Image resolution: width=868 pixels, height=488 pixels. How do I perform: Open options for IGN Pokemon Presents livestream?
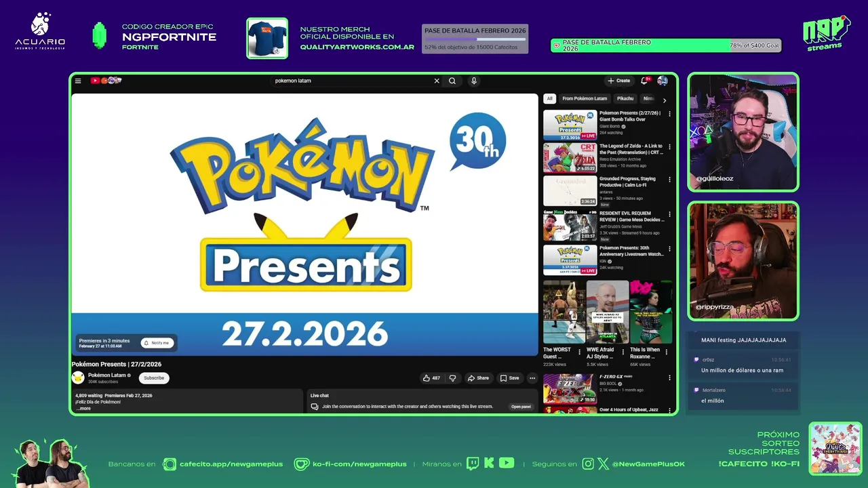(669, 249)
